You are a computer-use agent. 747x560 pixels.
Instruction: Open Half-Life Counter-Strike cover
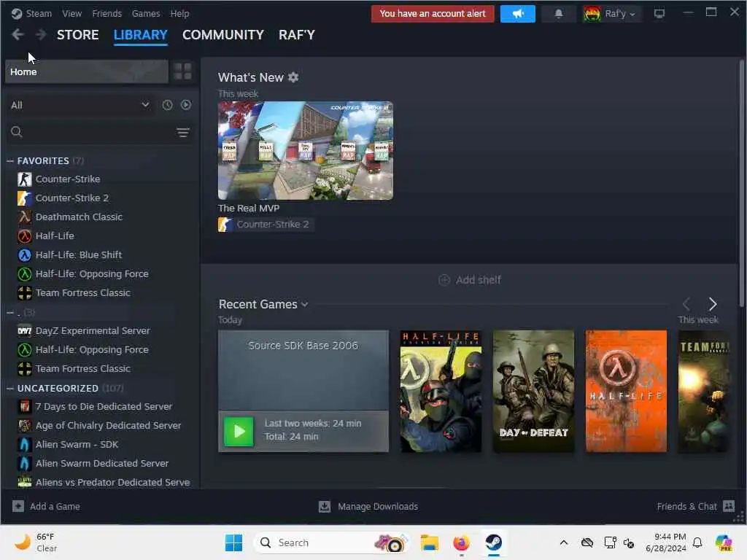[x=441, y=392]
